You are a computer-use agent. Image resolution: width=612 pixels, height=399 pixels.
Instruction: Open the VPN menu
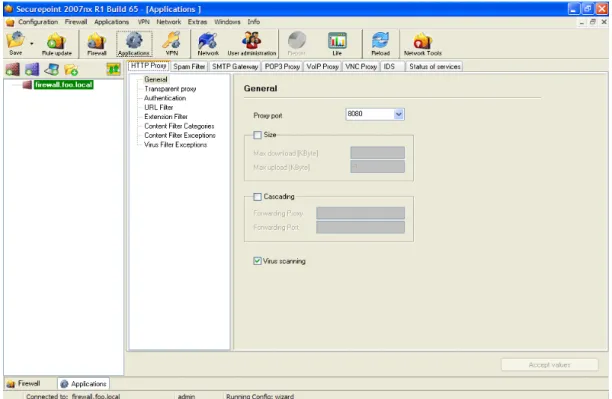[x=144, y=22]
